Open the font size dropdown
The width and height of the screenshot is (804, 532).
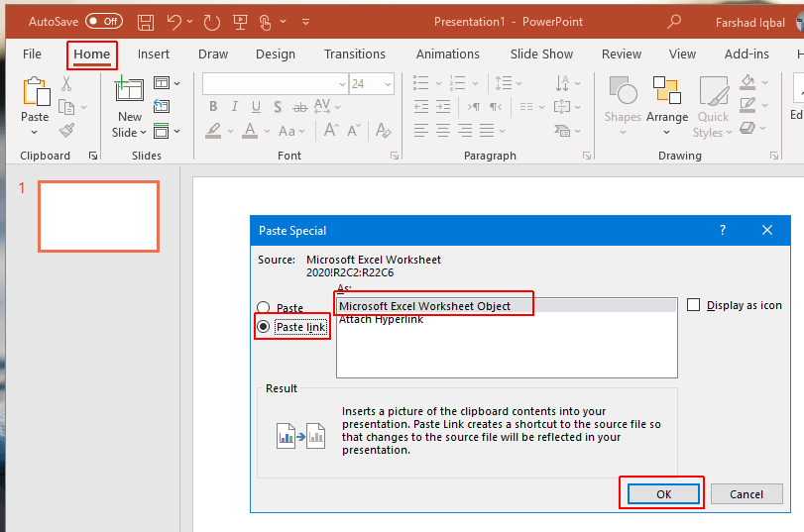(x=388, y=84)
